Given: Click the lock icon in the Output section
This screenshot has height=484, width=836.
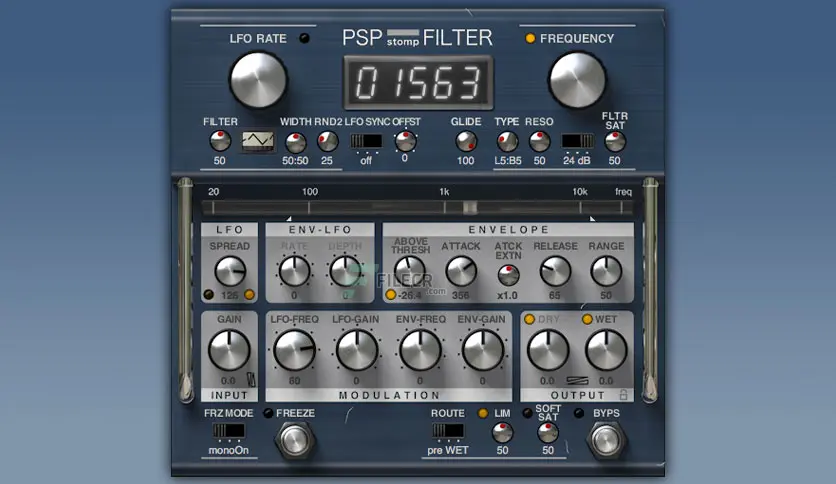Looking at the screenshot, I should click(x=623, y=395).
